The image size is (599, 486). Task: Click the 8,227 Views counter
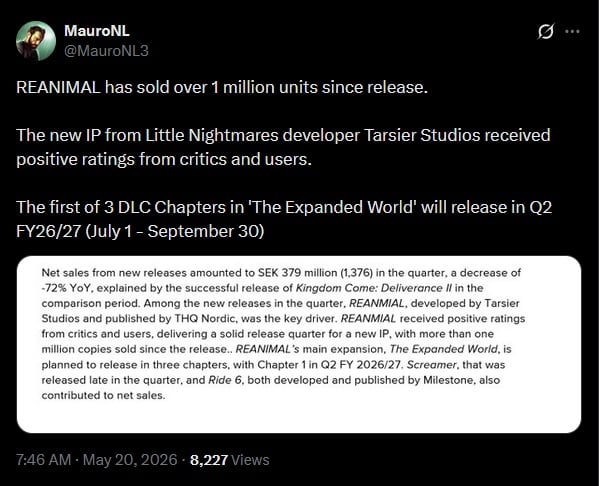230,460
